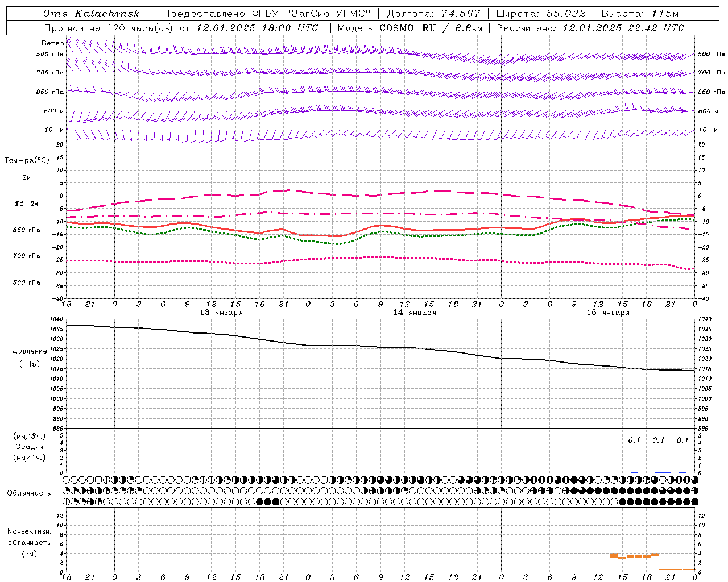The width and height of the screenshot is (728, 582).
Task: Click the Долгота: 74.567 header field
Action: 434,14
